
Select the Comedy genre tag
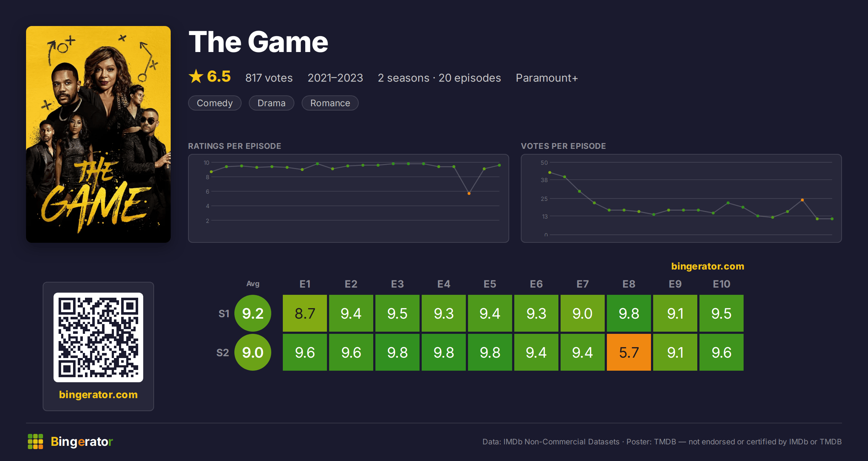[215, 103]
